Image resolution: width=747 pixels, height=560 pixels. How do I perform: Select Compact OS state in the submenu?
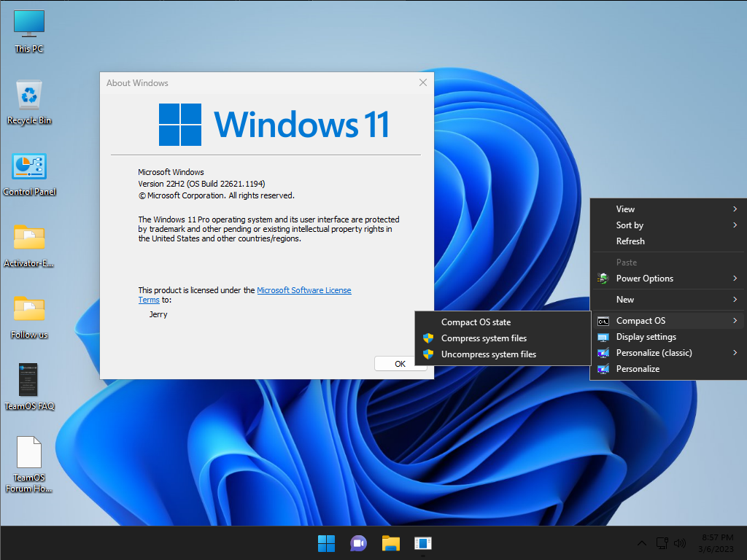[x=503, y=322]
